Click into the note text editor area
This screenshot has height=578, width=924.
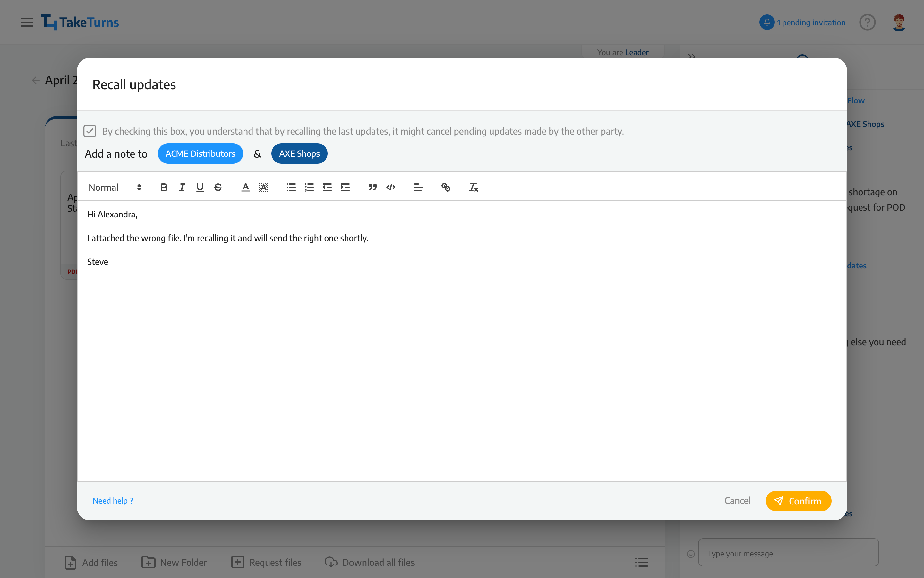(462, 340)
